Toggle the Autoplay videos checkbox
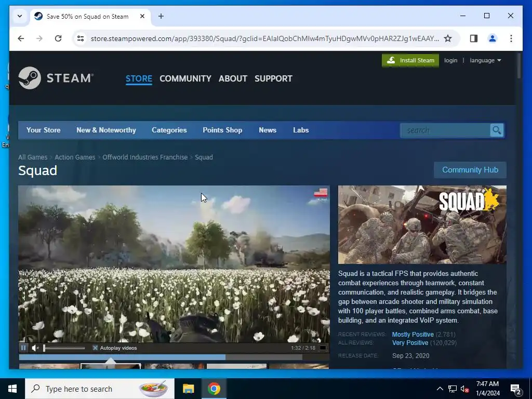 pyautogui.click(x=95, y=348)
